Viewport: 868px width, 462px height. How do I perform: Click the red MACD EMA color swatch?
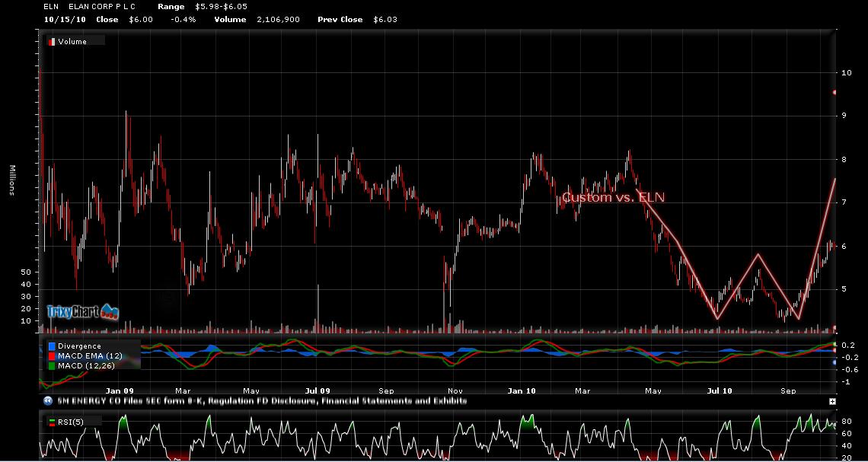(x=51, y=356)
